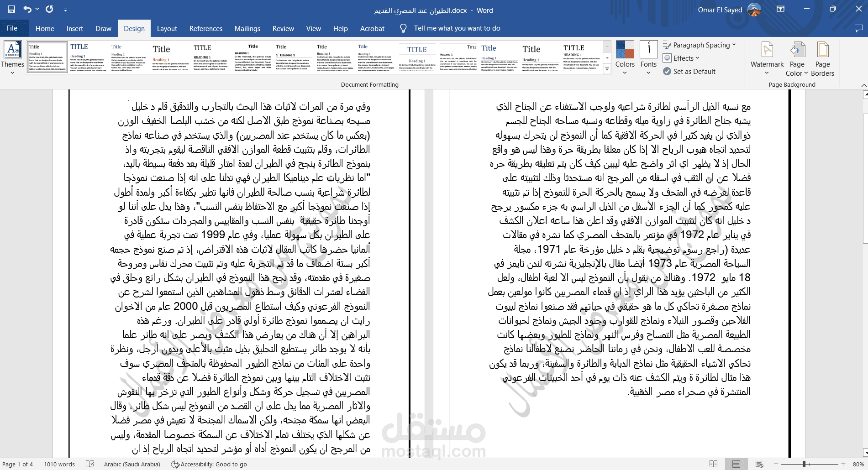Switch to Read Mode view
Image resolution: width=868 pixels, height=470 pixels.
point(714,464)
